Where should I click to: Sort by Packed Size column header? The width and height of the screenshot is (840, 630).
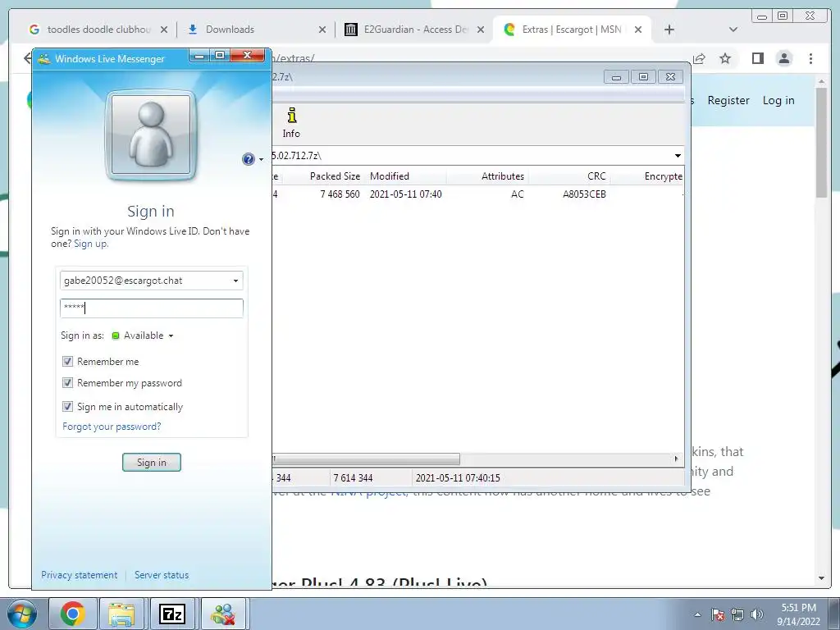[322, 176]
